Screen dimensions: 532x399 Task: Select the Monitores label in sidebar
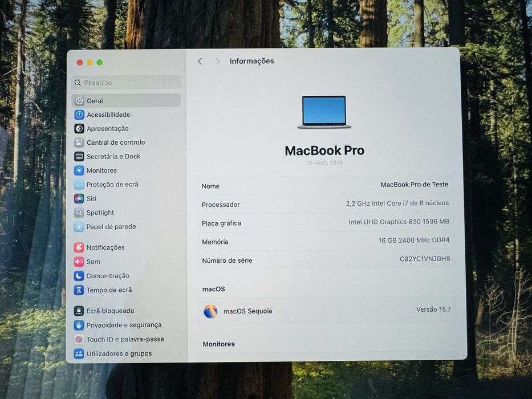pyautogui.click(x=101, y=170)
